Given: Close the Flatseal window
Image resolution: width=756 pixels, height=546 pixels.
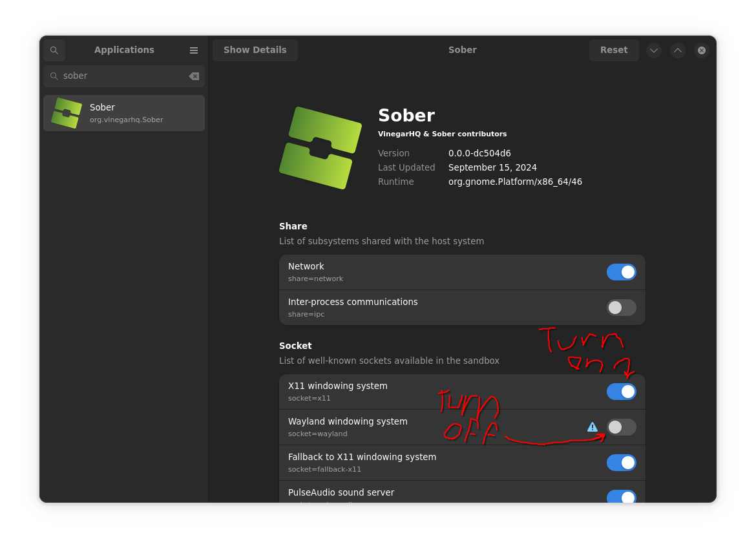Looking at the screenshot, I should (702, 50).
